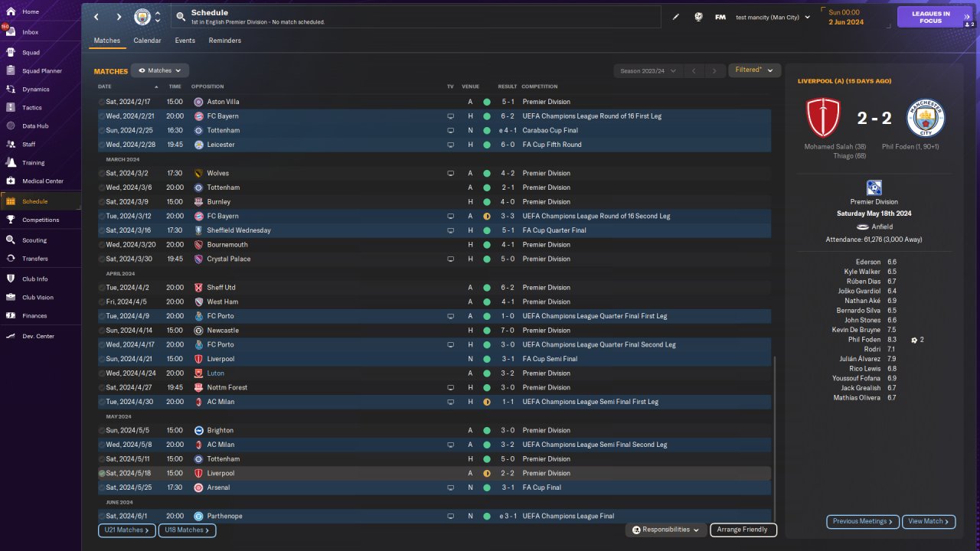Open the test mancity (Man City) user dropdown
980x551 pixels.
(773, 17)
